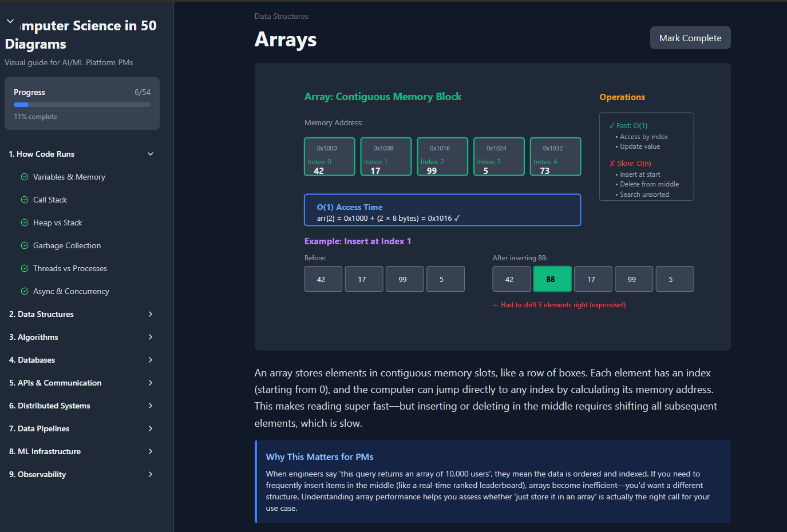Image resolution: width=787 pixels, height=532 pixels.
Task: Collapse the How Code Runs section chevron
Action: tap(151, 154)
